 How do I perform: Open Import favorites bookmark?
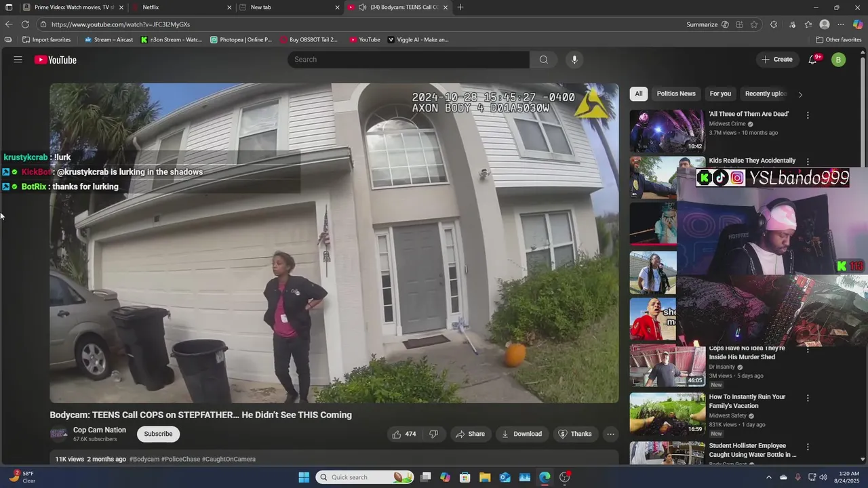[x=46, y=40]
